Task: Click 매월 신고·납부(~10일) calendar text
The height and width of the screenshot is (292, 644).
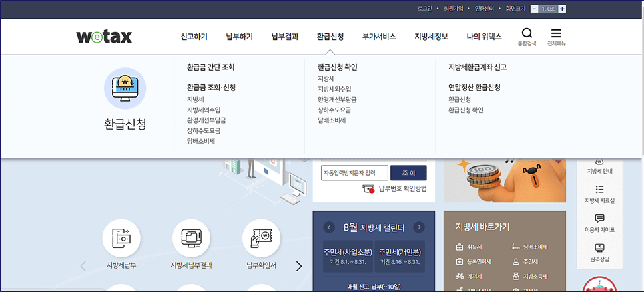Action: [374, 287]
